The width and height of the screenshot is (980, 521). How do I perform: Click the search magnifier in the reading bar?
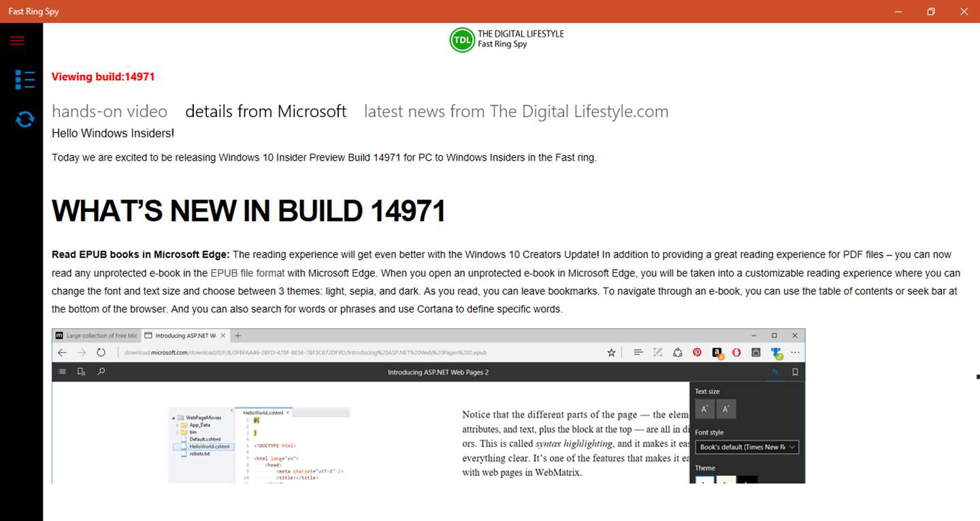pyautogui.click(x=101, y=372)
